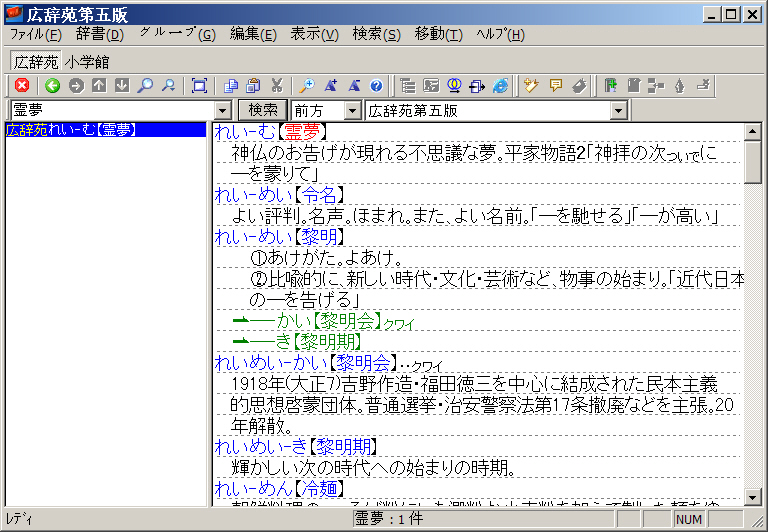Open the 辞書(D) menu

100,34
